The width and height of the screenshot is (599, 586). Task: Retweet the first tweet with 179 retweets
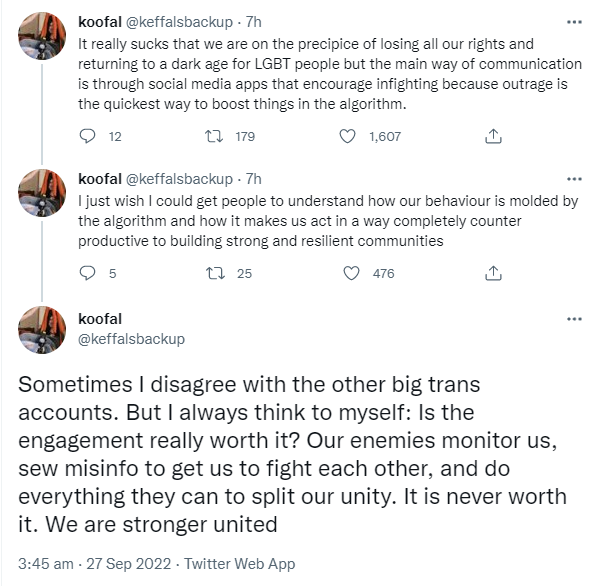(214, 136)
